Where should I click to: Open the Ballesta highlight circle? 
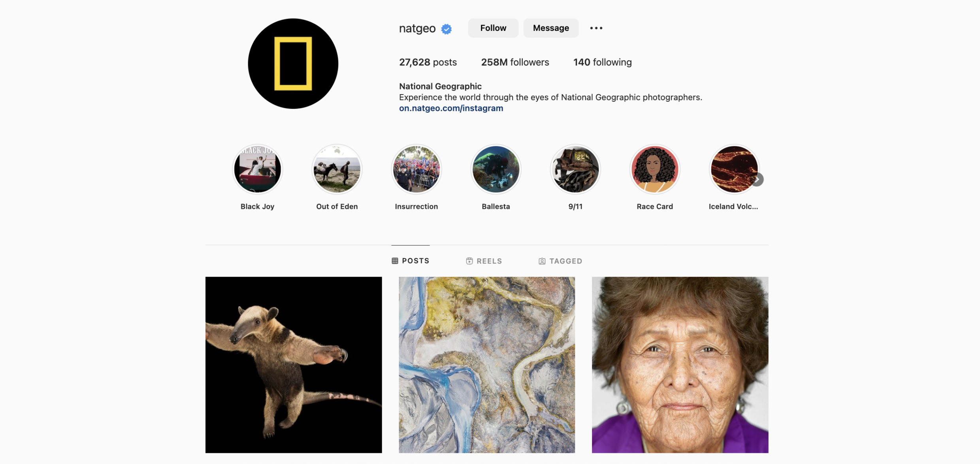[x=496, y=169]
